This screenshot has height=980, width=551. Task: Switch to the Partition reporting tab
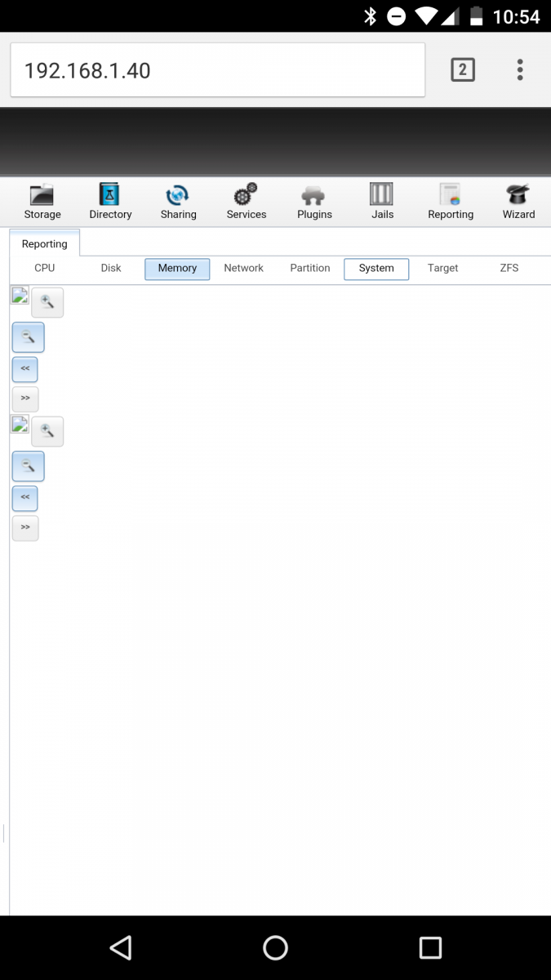coord(310,268)
